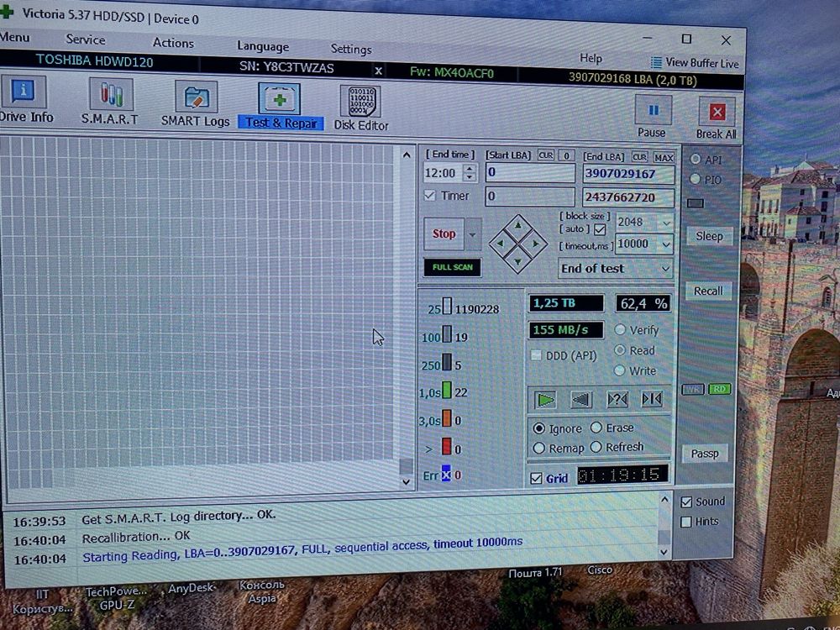
Task: Click the WR indicator
Action: tap(693, 390)
